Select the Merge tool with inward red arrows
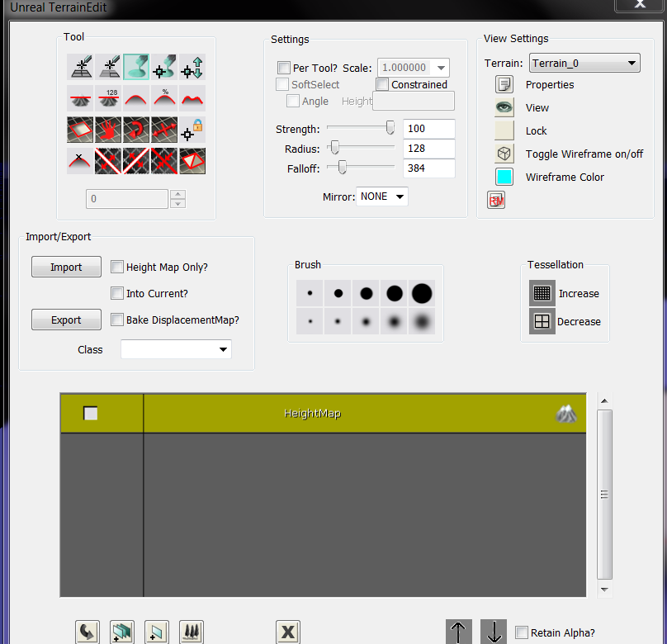 pos(164,161)
